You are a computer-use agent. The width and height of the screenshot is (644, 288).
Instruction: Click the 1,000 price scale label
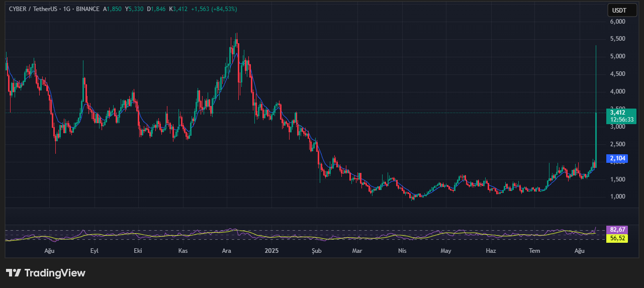(617, 197)
